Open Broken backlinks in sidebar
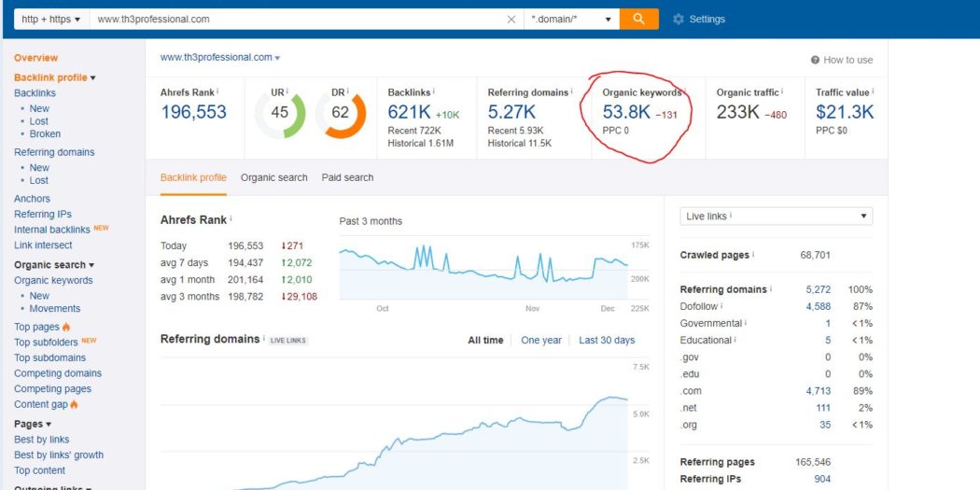The width and height of the screenshot is (980, 490). pyautogui.click(x=45, y=133)
